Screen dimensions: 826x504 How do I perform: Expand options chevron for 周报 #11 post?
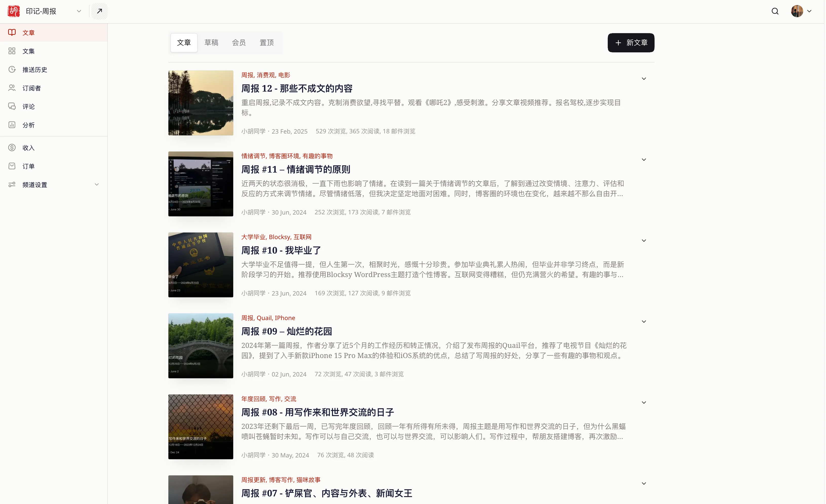pos(644,160)
